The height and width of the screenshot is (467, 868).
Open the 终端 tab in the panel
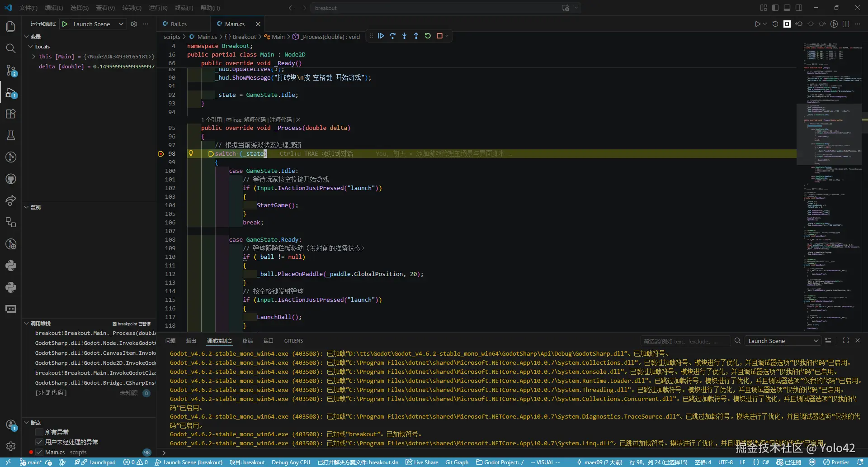248,341
